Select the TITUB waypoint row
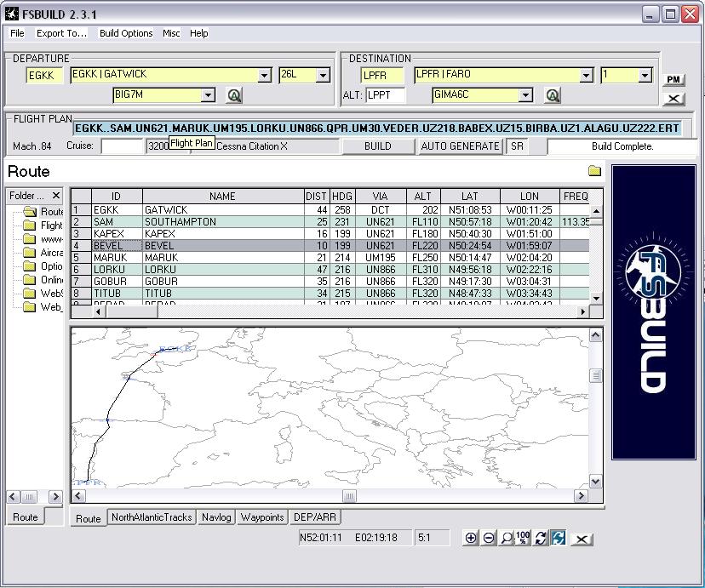The image size is (705, 588). coord(330,294)
